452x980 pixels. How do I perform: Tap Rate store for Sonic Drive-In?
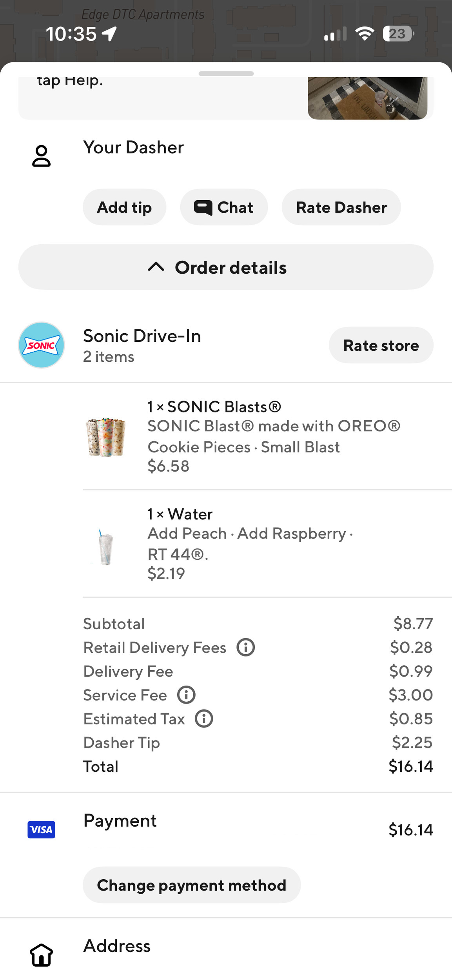(381, 345)
